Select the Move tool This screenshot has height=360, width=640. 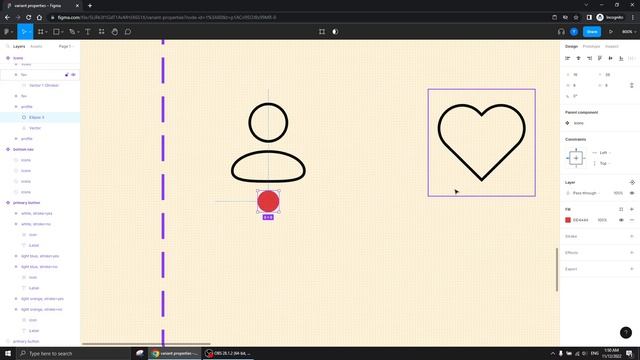(x=23, y=32)
